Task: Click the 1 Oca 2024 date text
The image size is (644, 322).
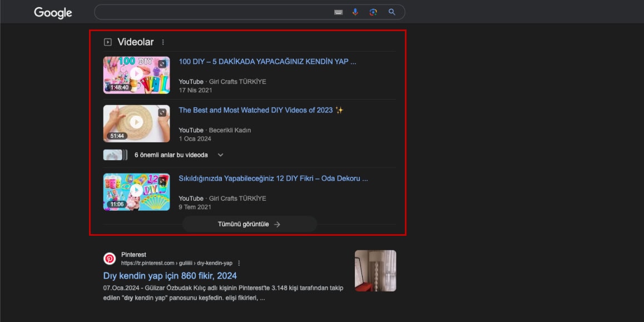Action: [195, 138]
